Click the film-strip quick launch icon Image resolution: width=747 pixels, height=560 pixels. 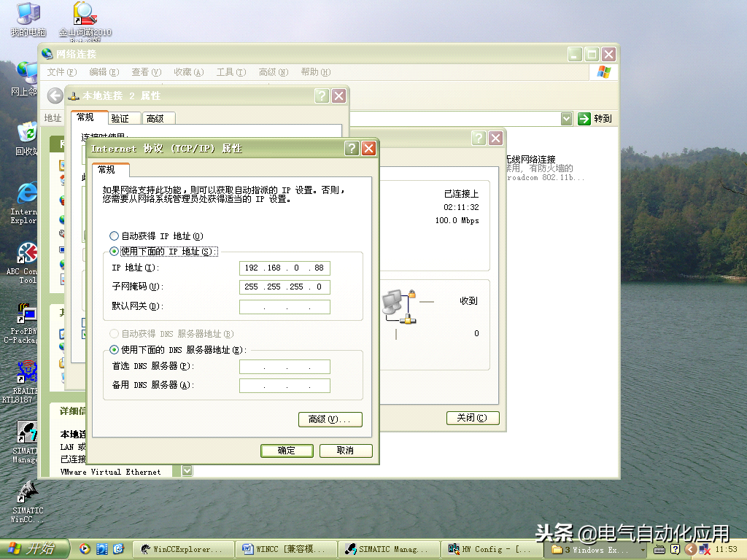(x=102, y=549)
